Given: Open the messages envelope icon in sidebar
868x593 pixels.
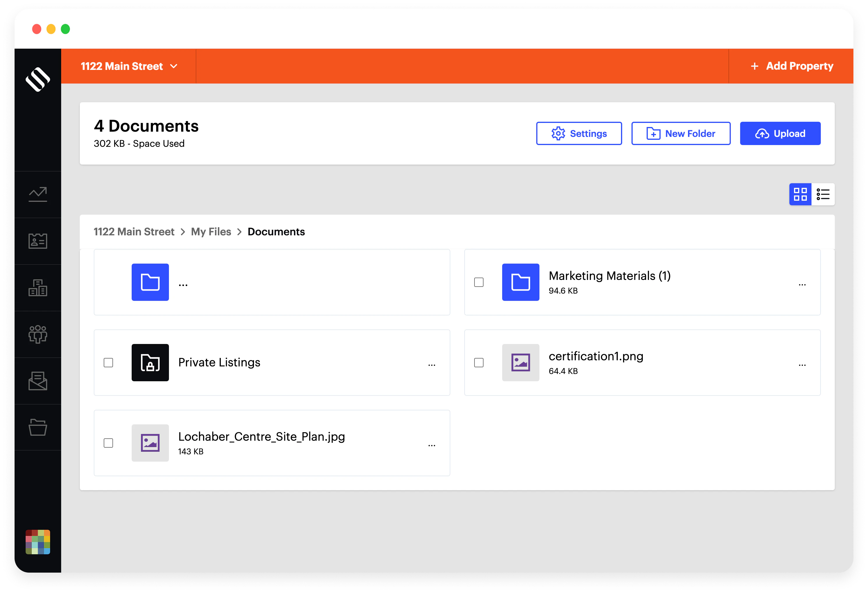Looking at the screenshot, I should tap(38, 381).
